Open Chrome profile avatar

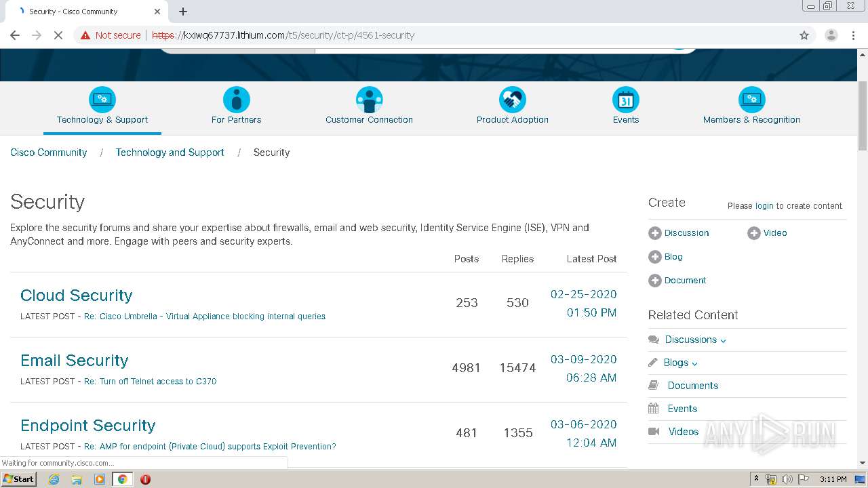[x=831, y=35]
